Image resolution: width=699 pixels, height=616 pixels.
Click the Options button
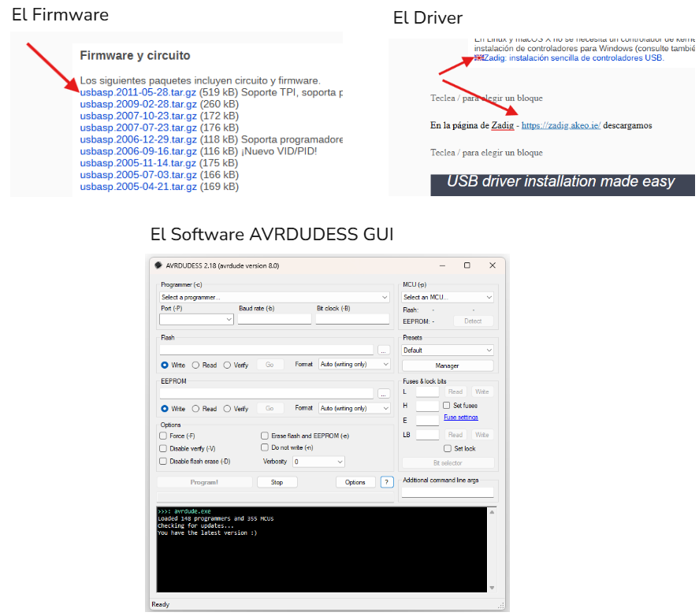click(355, 482)
